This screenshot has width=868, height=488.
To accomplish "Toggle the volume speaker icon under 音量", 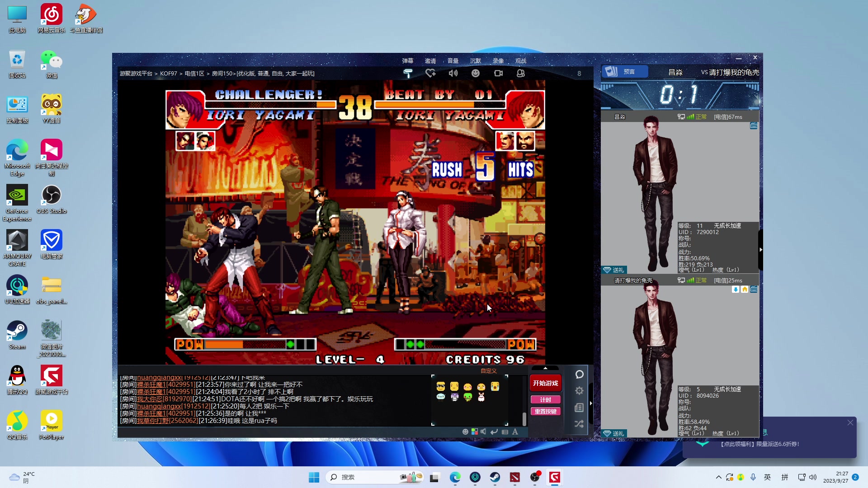I will coord(453,73).
